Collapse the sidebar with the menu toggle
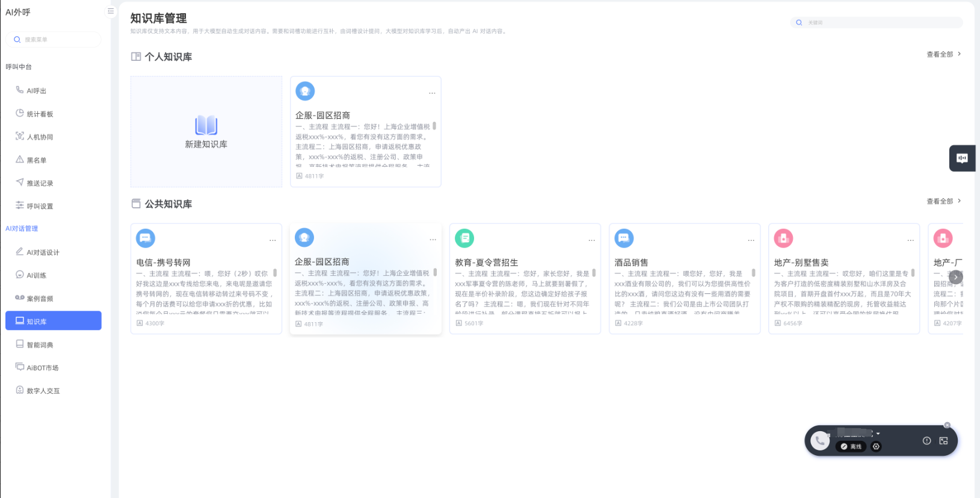The width and height of the screenshot is (980, 498). (x=110, y=11)
